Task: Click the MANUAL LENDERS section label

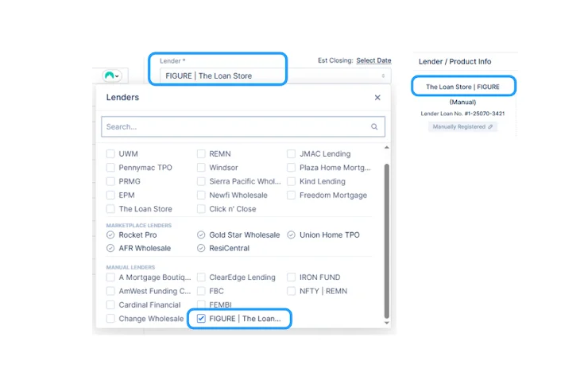Action: pyautogui.click(x=130, y=267)
